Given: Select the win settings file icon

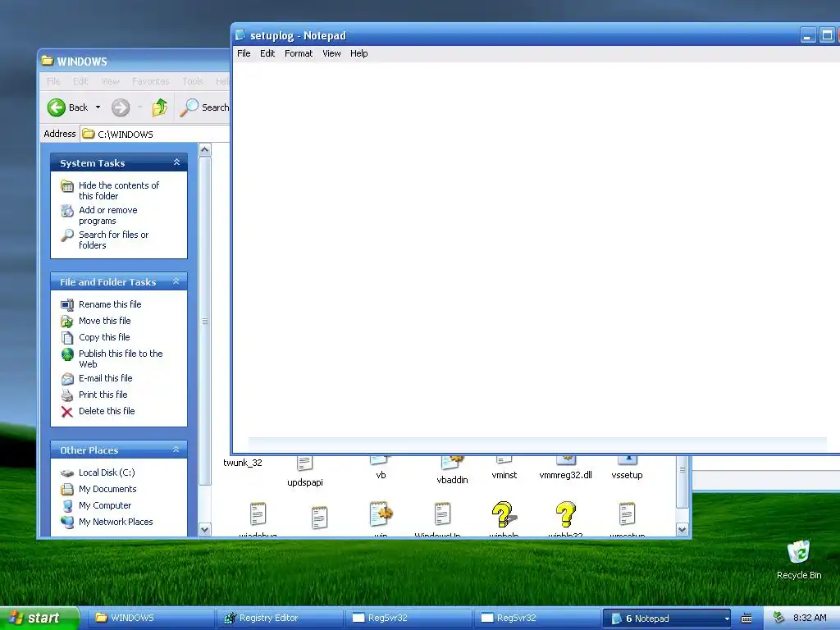Looking at the screenshot, I should click(381, 514).
